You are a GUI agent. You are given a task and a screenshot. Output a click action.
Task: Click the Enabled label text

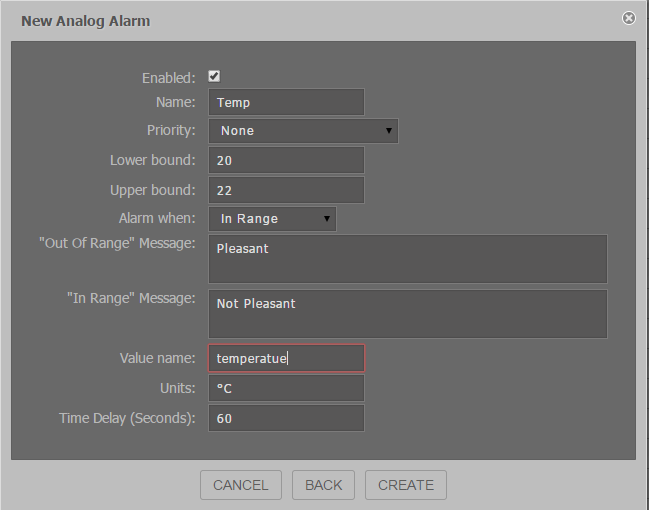[168, 78]
